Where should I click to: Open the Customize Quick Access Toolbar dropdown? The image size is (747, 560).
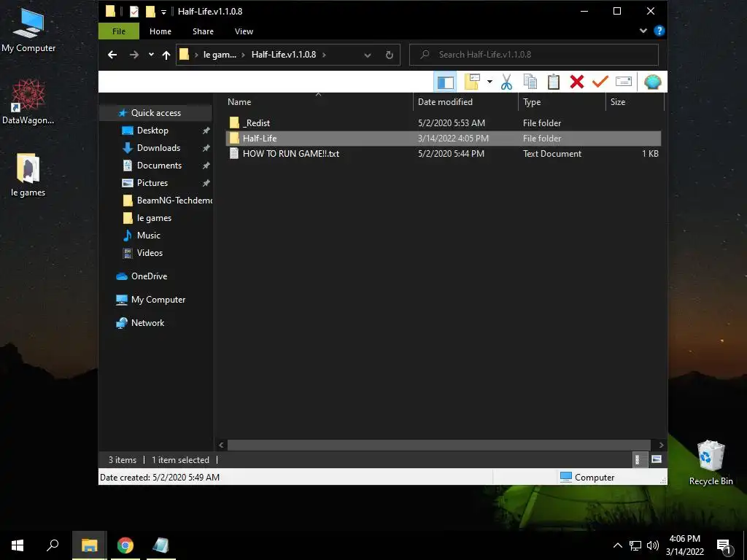click(x=163, y=12)
